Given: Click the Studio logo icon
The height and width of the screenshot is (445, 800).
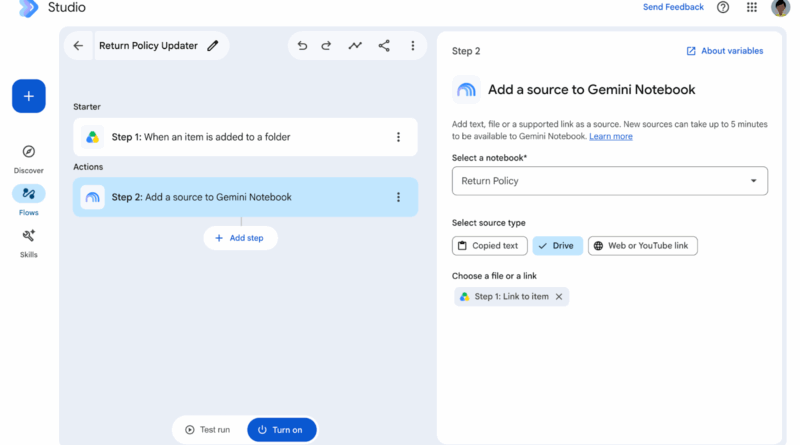Looking at the screenshot, I should click(29, 8).
